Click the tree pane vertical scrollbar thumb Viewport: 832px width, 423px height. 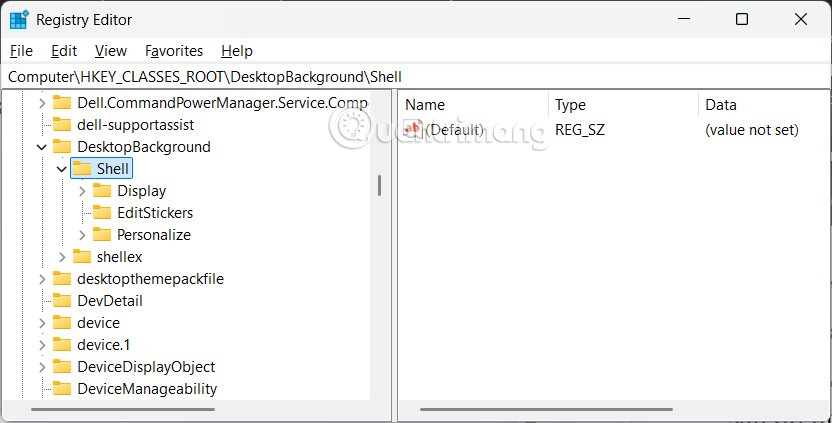click(379, 185)
